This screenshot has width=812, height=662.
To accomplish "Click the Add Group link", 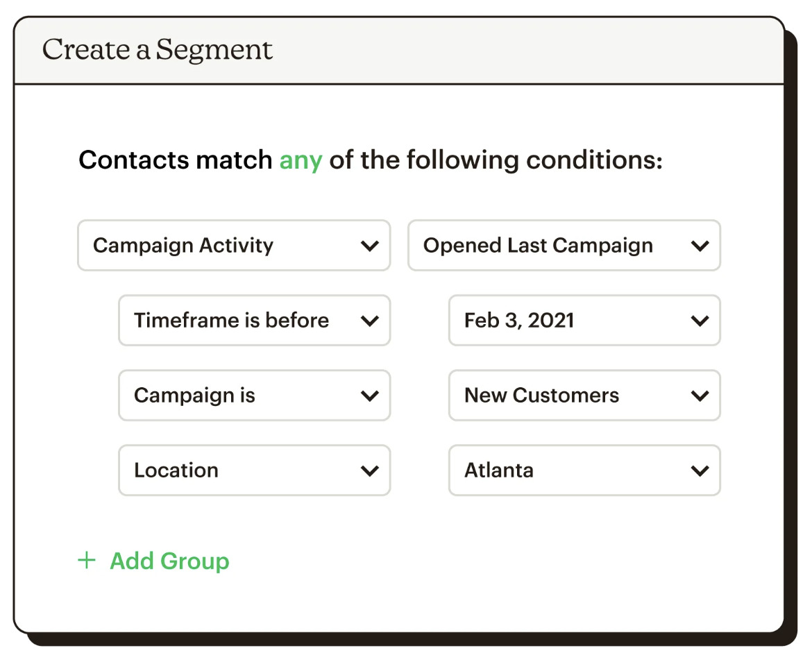I will coord(168,561).
